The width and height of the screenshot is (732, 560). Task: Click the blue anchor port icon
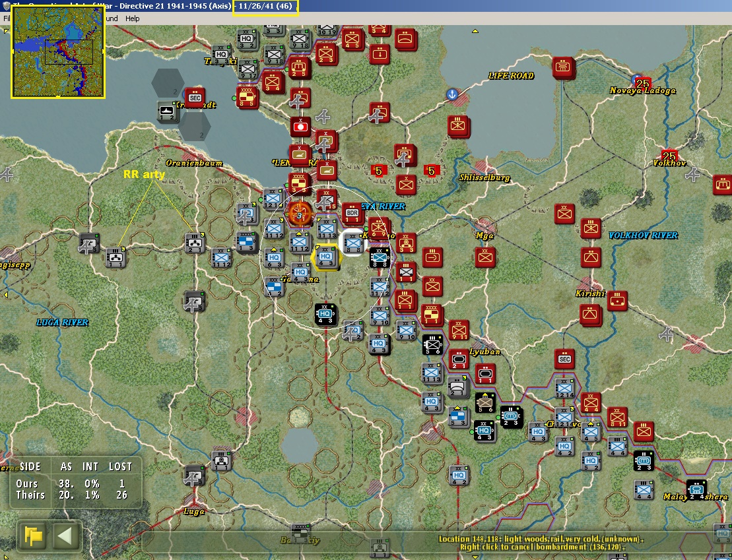coord(451,94)
